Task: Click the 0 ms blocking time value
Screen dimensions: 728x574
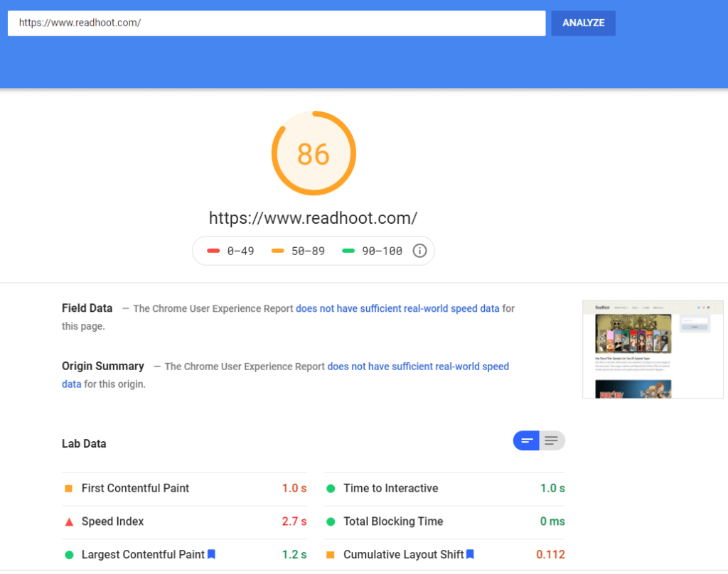Action: (x=552, y=521)
